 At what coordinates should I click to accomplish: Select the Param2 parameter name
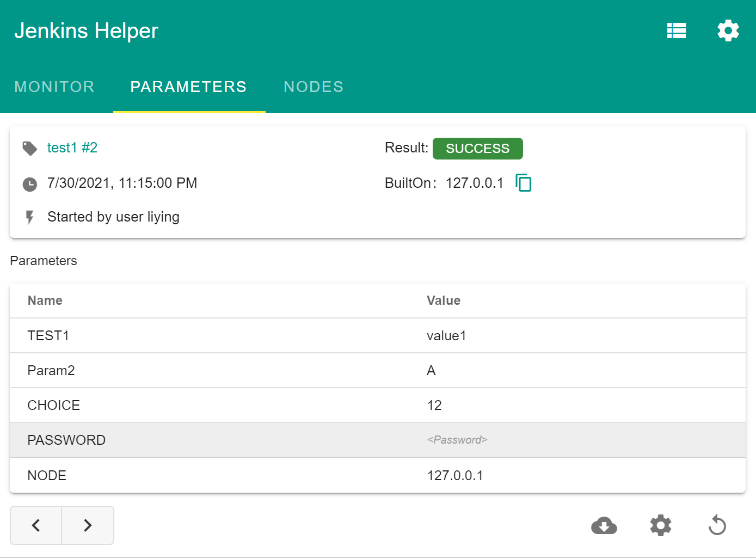51,370
